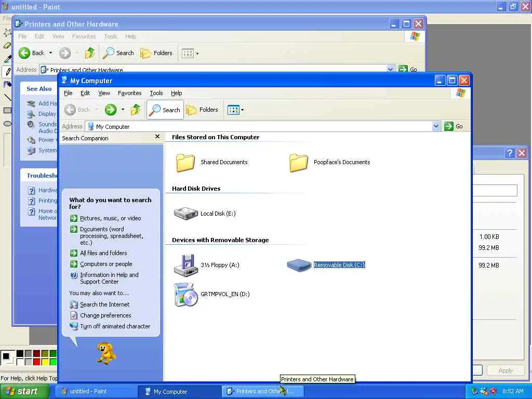Open the View menu in My Computer

[104, 93]
